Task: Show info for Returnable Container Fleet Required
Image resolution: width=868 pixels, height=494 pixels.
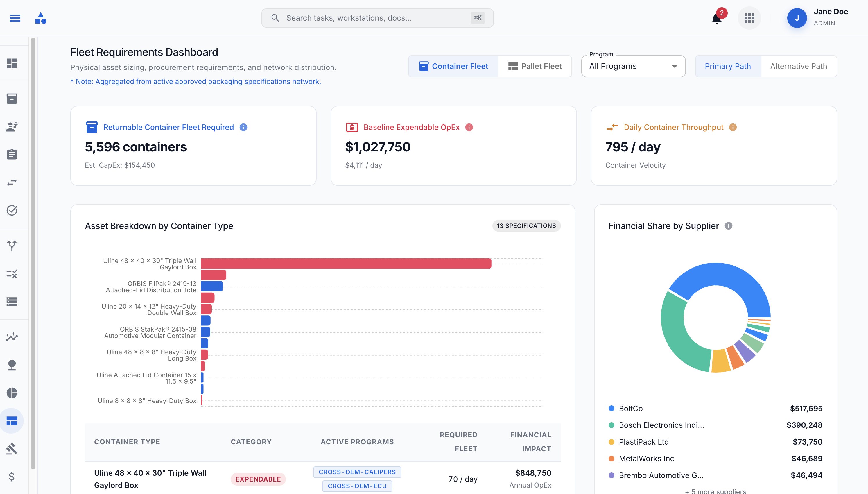Action: point(243,127)
